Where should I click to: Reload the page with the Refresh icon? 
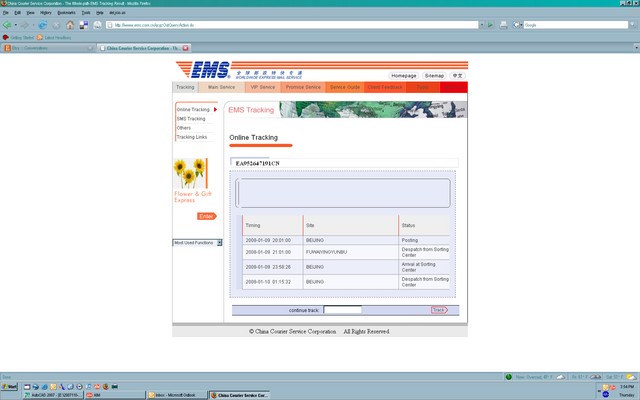pos(42,25)
